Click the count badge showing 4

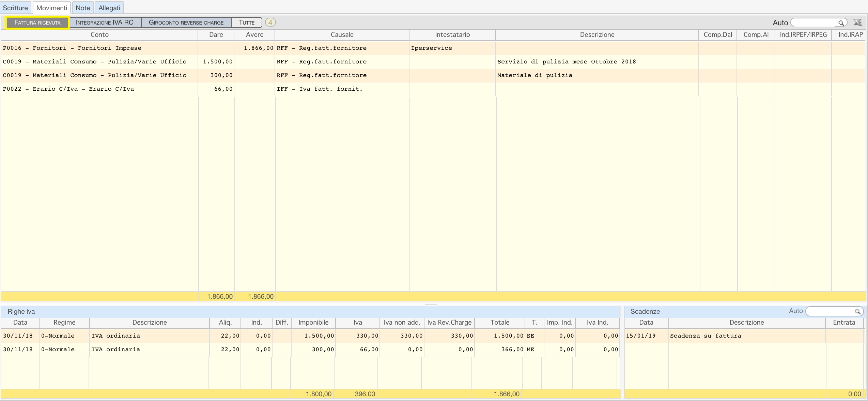point(270,23)
